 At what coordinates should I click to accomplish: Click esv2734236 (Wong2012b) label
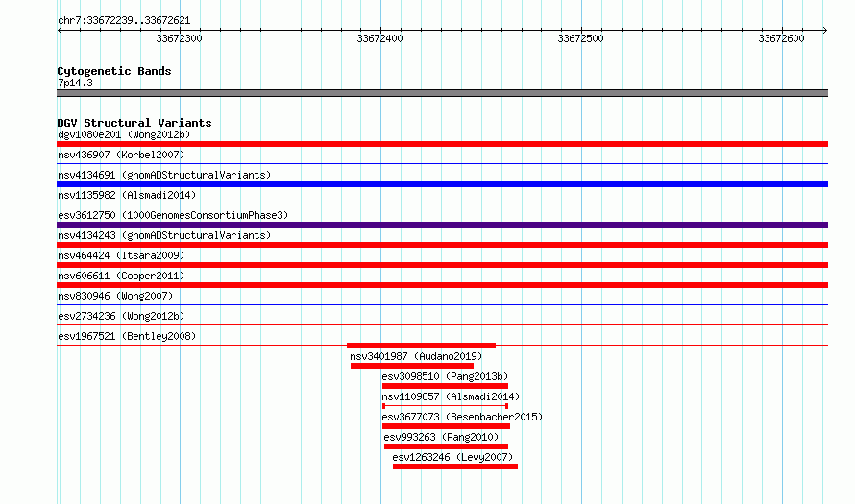(x=121, y=316)
